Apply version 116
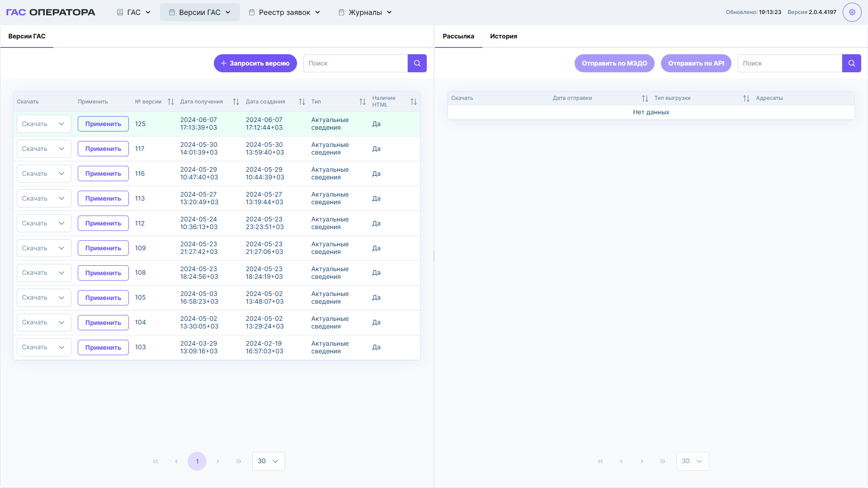The width and height of the screenshot is (868, 488). point(103,174)
